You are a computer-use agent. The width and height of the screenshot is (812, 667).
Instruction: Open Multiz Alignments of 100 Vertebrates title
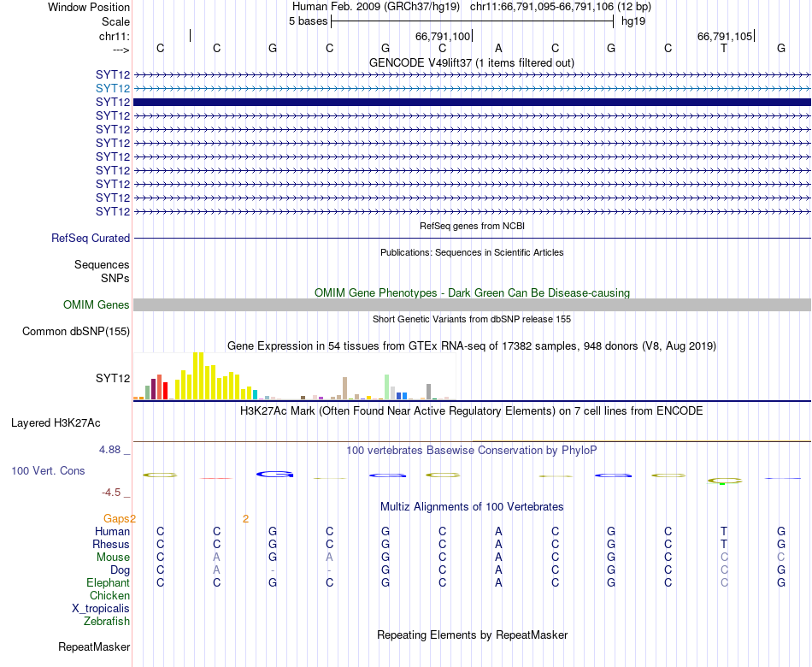472,507
